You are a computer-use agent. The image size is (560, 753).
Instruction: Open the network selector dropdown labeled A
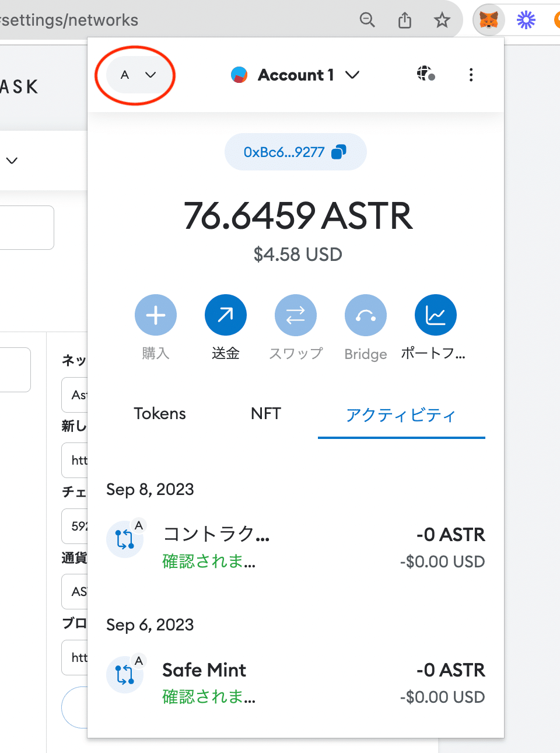coord(138,75)
